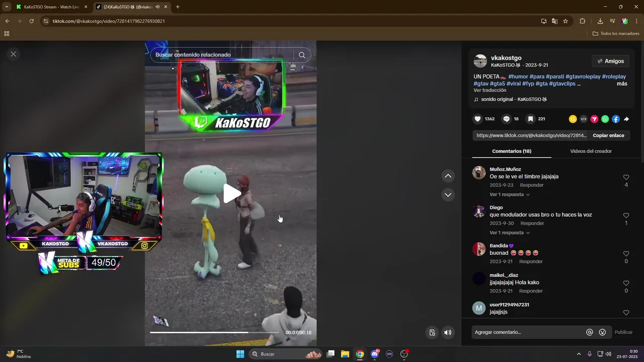Viewport: 644px width, 362px height.
Task: Close the TikTok video viewer
Action: (x=14, y=54)
